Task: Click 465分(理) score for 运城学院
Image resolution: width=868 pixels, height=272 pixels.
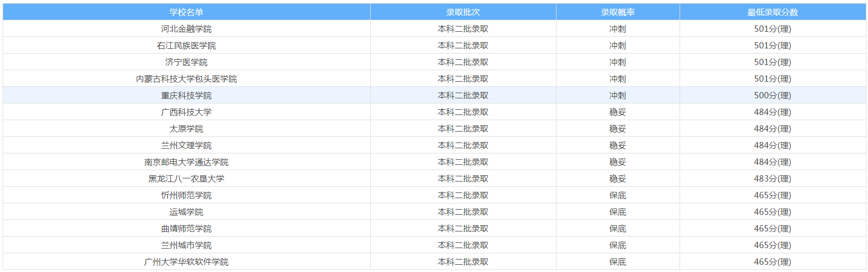Action: [772, 212]
